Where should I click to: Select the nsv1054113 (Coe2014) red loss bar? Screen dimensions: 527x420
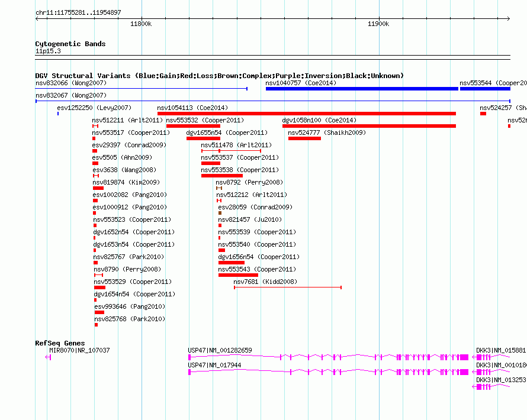point(307,114)
